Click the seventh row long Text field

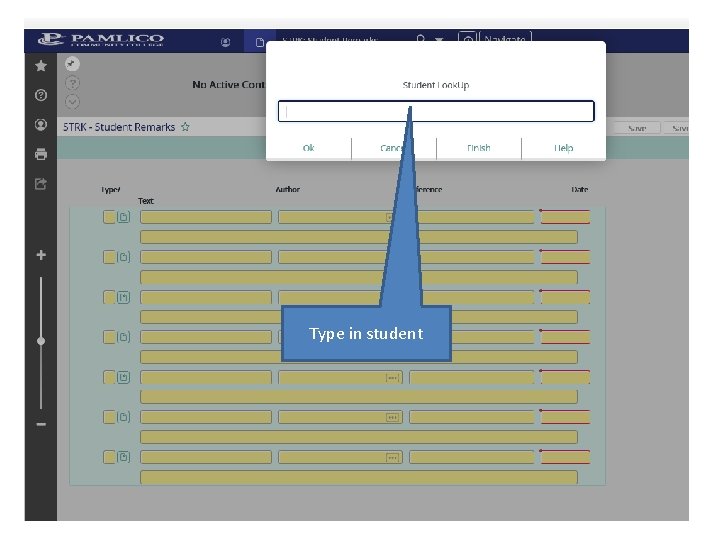359,477
